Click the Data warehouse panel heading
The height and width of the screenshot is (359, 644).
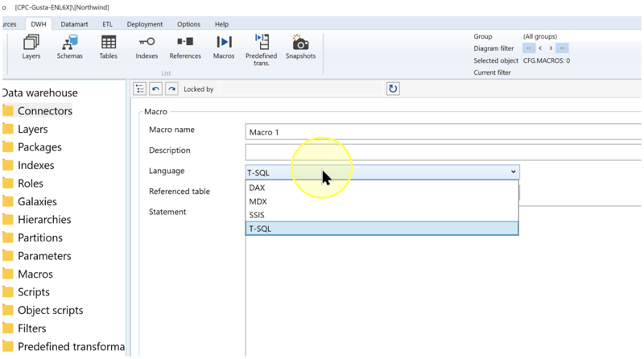(39, 93)
